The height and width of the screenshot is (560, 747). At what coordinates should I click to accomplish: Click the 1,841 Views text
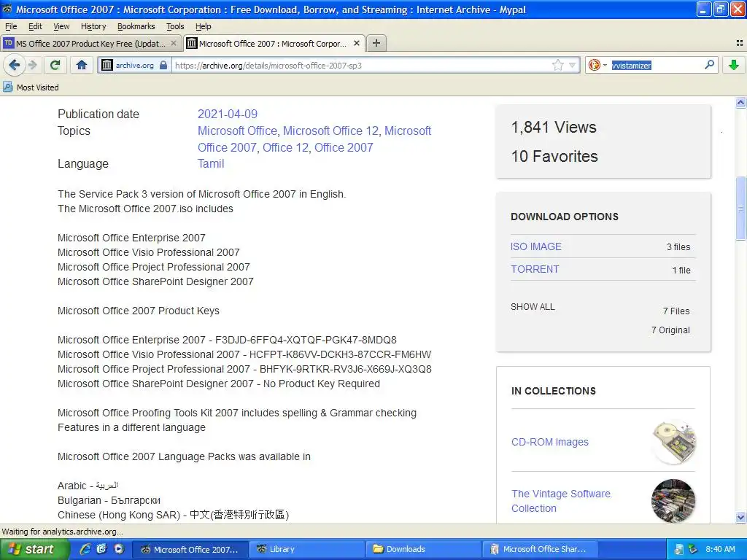(554, 128)
